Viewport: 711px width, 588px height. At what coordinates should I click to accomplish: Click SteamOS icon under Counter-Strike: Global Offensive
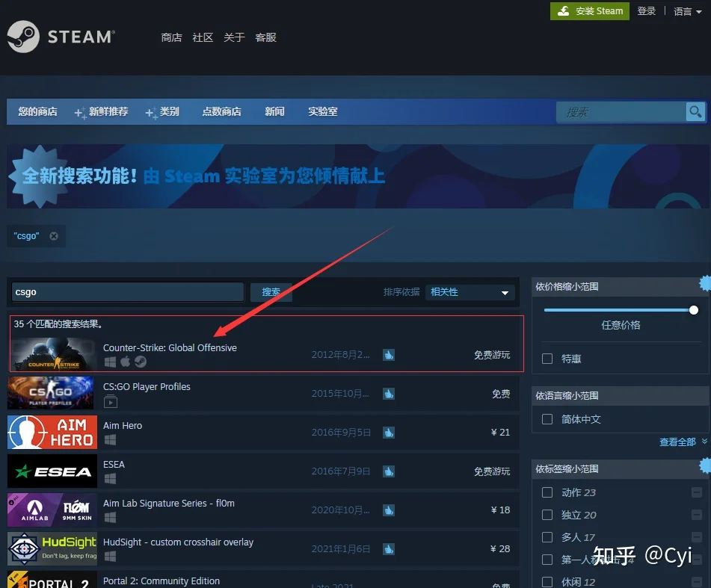pyautogui.click(x=141, y=362)
